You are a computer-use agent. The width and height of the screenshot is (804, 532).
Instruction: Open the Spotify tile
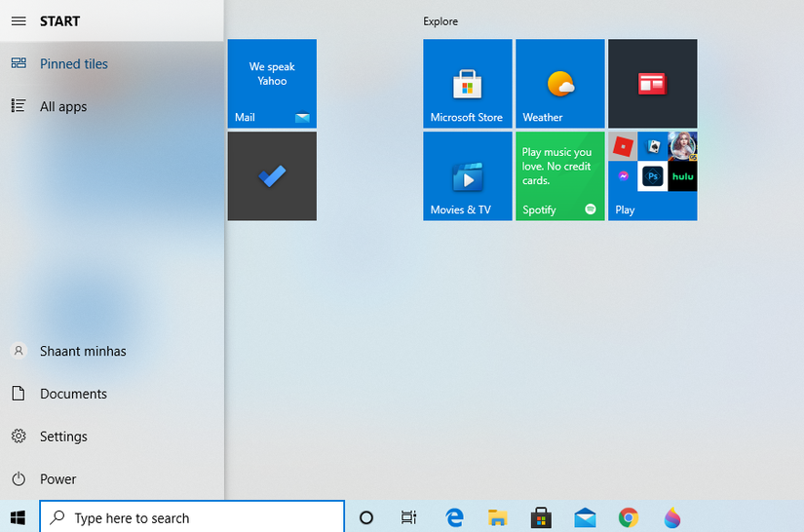point(560,176)
